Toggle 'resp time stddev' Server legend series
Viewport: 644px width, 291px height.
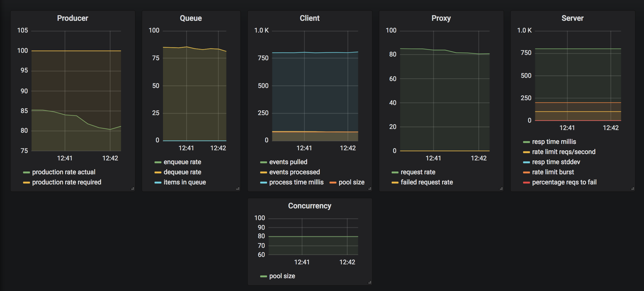tap(556, 162)
